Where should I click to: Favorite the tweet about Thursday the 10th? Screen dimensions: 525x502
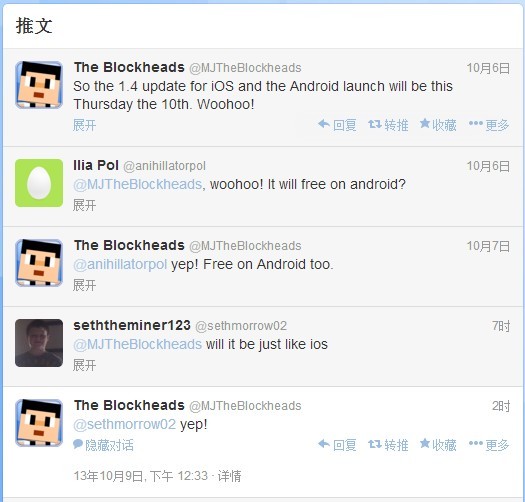438,125
